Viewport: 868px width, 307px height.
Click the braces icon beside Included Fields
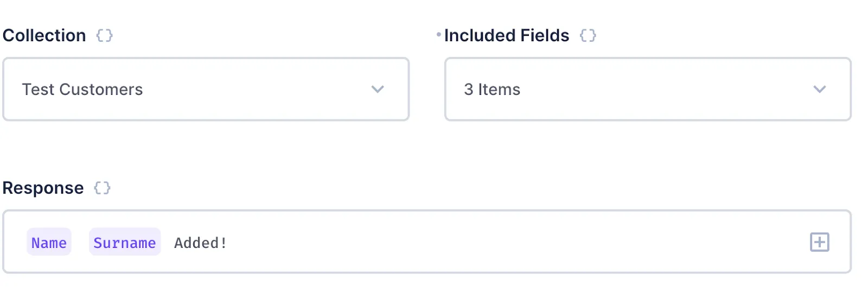[588, 36]
